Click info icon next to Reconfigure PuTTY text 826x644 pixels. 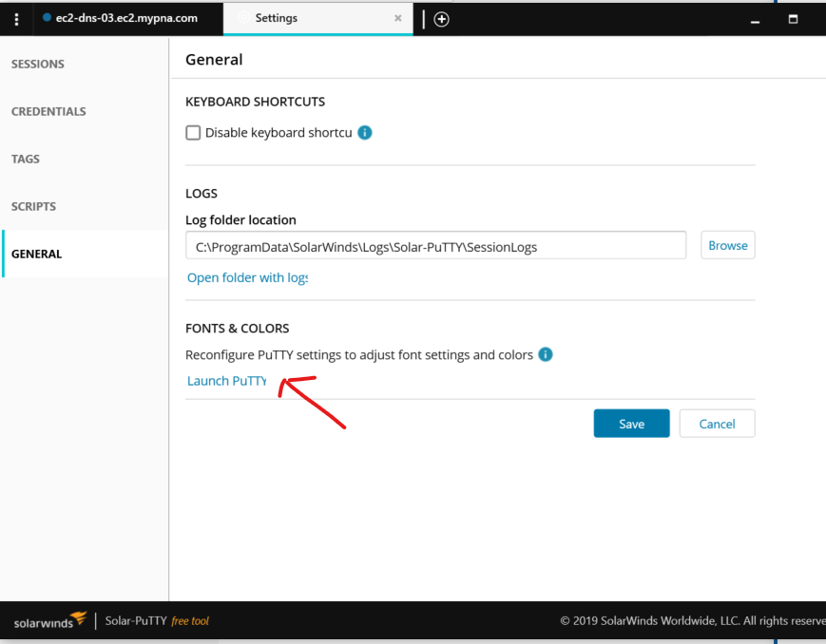546,354
